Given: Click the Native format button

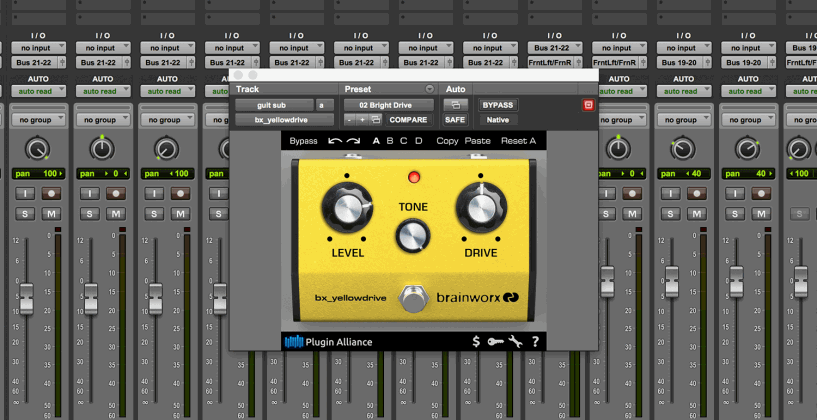Looking at the screenshot, I should click(x=498, y=120).
